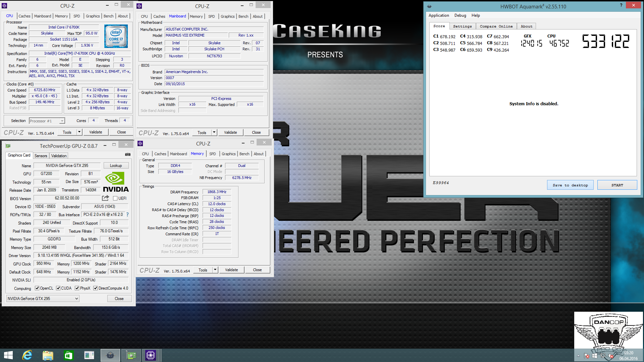
Task: Open the Application menu in Aquamark
Action: (x=438, y=15)
